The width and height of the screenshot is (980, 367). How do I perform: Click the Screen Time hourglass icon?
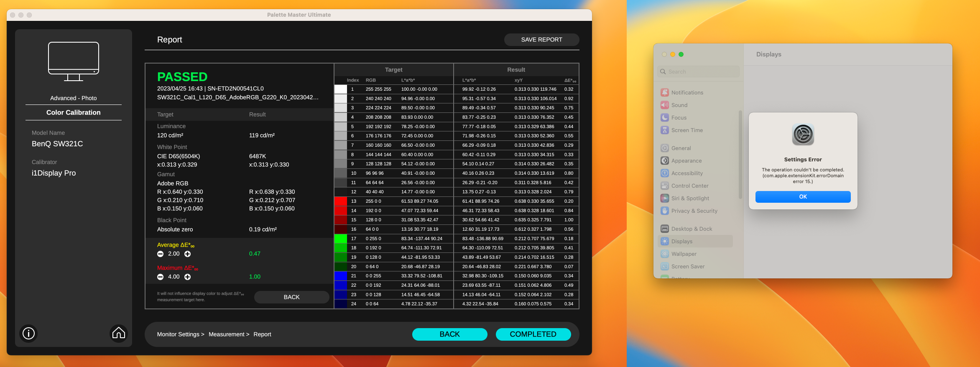[x=665, y=130]
